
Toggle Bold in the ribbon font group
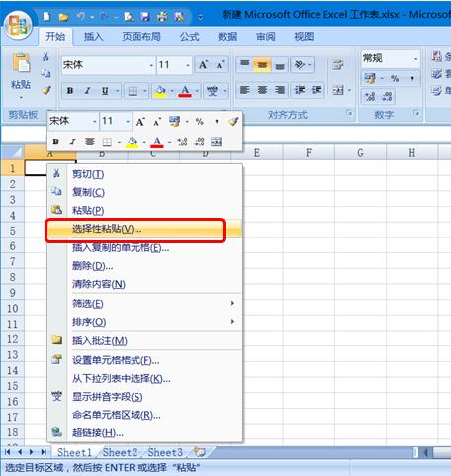[70, 91]
